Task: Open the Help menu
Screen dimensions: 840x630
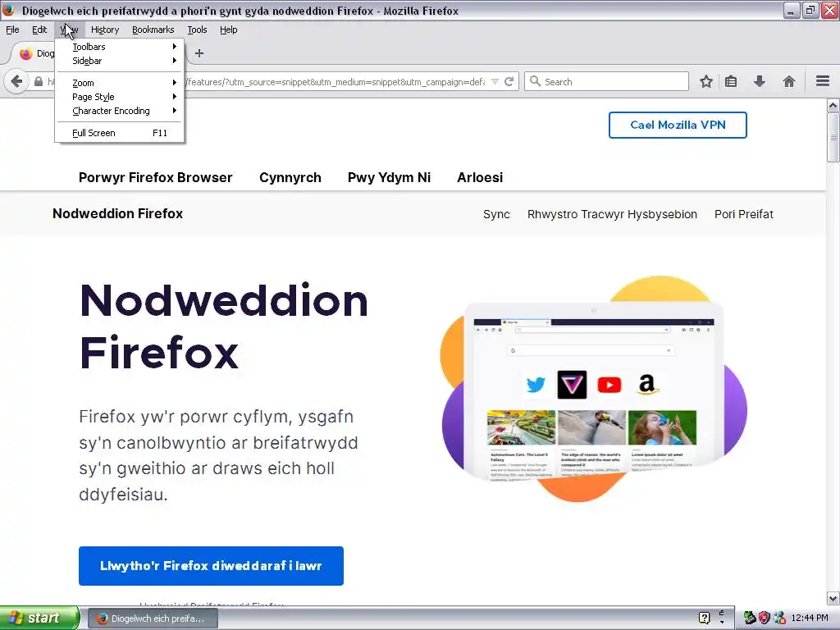Action: coord(228,30)
